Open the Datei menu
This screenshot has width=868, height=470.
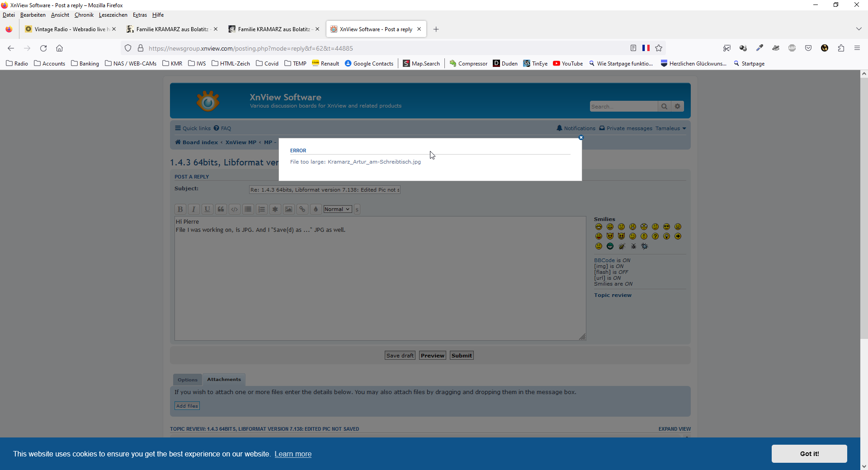9,15
